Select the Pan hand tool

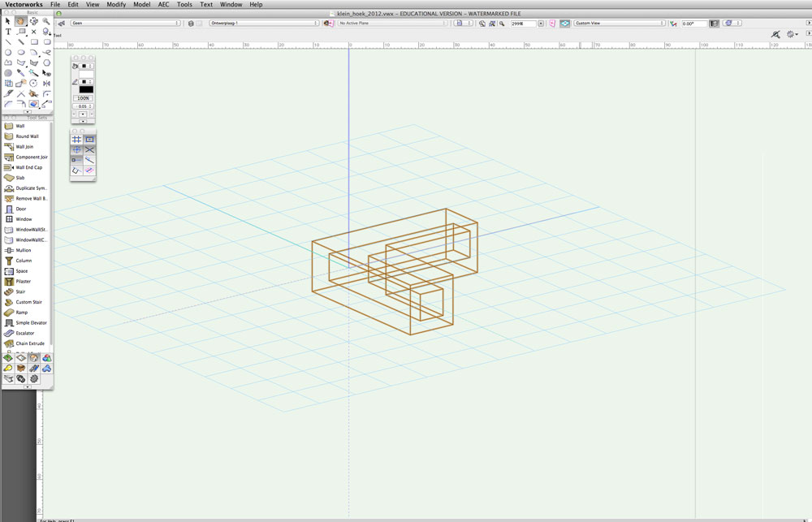click(21, 21)
